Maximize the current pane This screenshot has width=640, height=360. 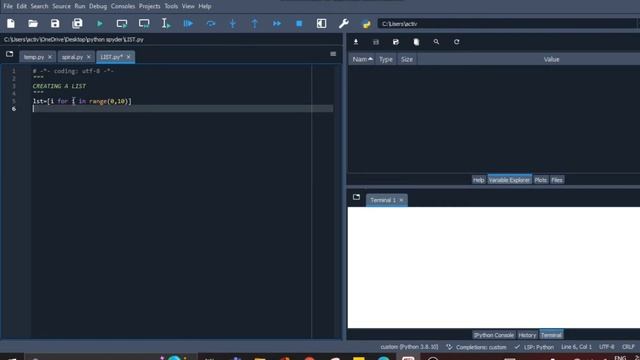click(x=321, y=24)
